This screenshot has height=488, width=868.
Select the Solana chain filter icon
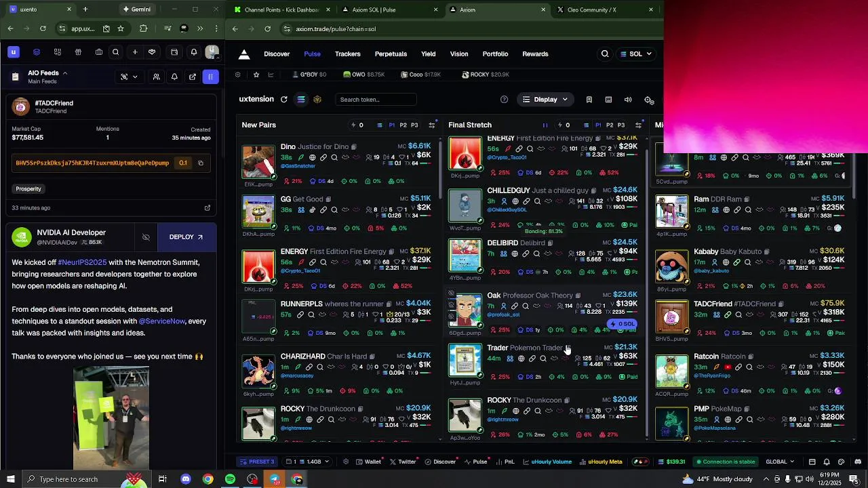click(x=301, y=100)
